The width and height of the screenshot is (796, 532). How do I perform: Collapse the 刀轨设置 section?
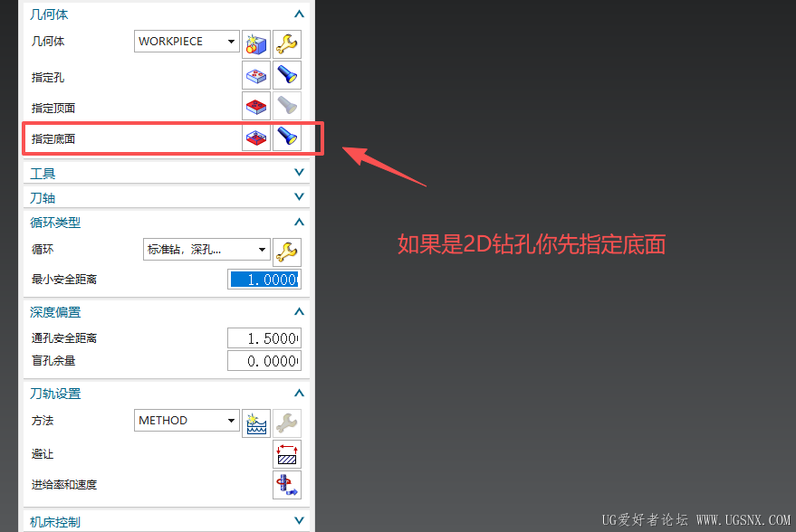299,393
